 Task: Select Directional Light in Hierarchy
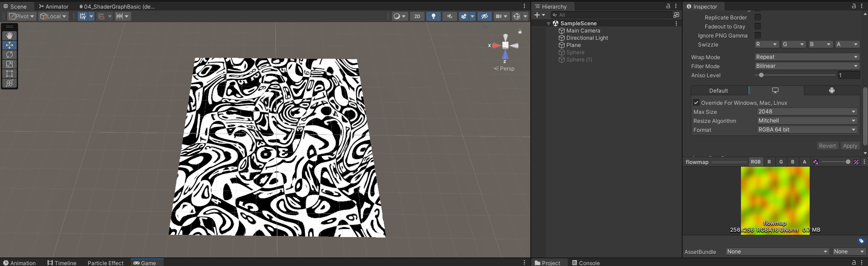pos(587,38)
